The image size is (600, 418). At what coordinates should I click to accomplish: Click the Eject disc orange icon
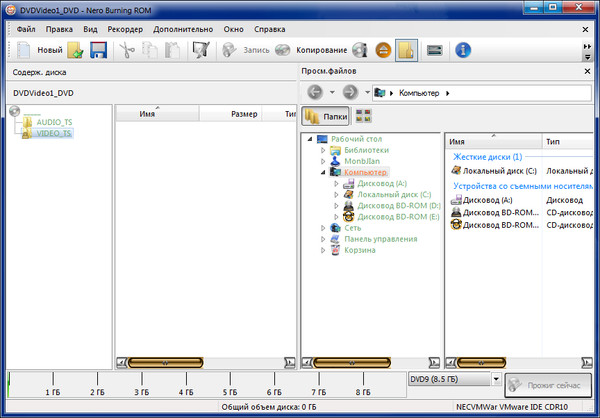(x=384, y=49)
